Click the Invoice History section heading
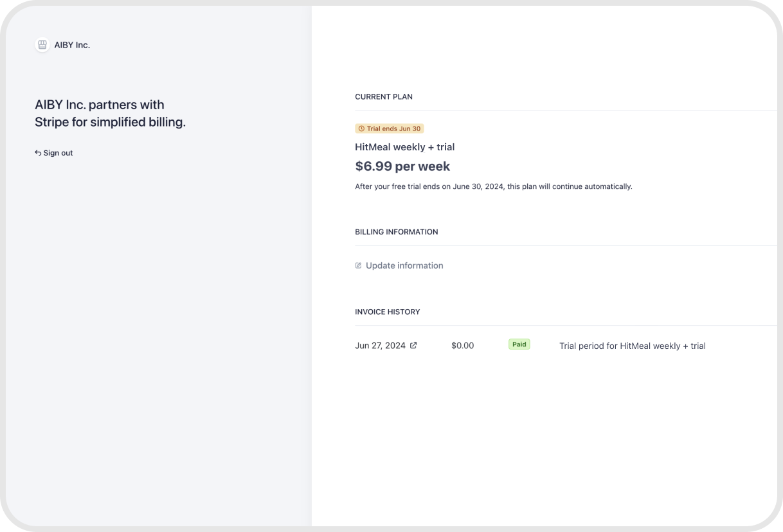 [387, 312]
